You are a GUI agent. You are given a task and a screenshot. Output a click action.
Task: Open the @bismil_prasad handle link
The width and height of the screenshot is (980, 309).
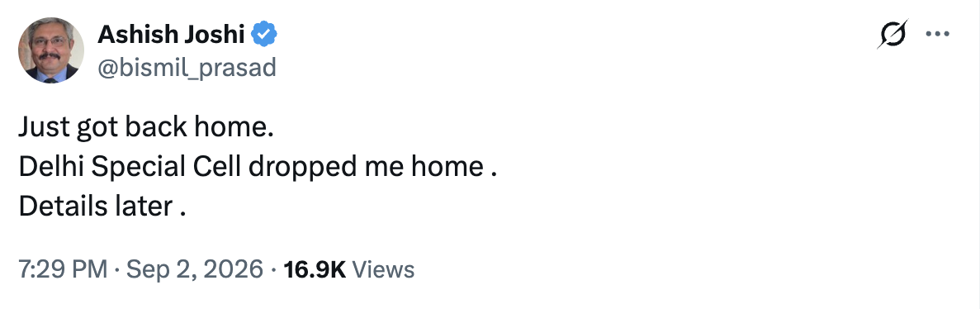pos(187,67)
